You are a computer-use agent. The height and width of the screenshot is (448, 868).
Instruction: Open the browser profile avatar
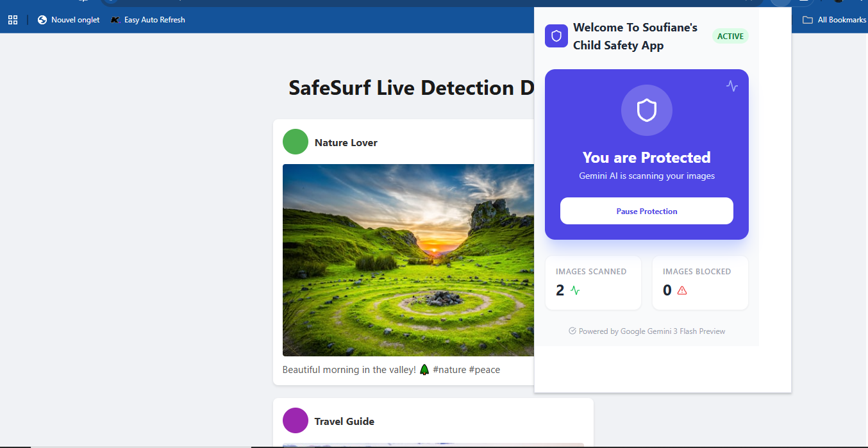click(x=780, y=3)
